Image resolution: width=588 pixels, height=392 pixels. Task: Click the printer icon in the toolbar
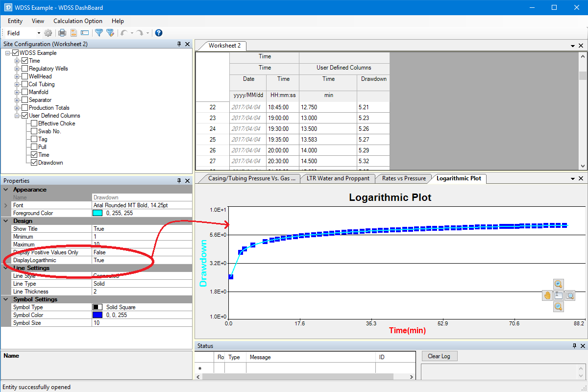[x=62, y=33]
